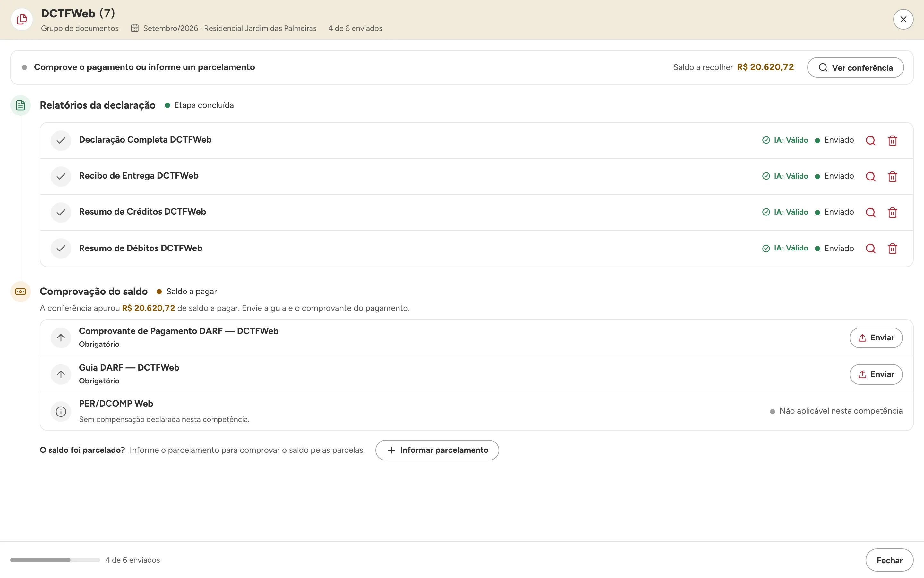Click the DCTFWeb document group icon in header
924x578 pixels.
pyautogui.click(x=22, y=19)
